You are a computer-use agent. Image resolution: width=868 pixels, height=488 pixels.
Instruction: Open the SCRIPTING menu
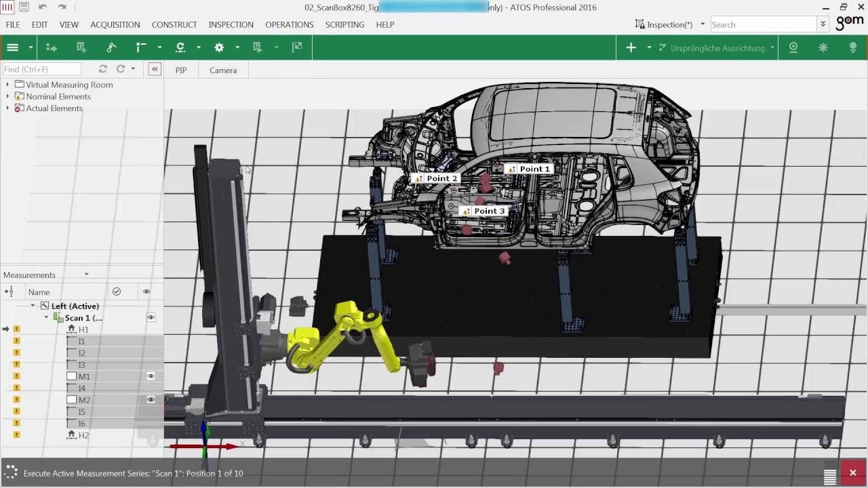[x=344, y=24]
